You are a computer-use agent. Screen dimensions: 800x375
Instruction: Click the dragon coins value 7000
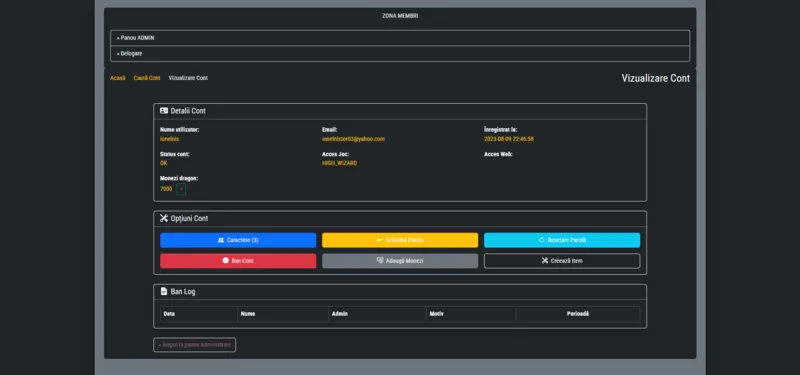click(x=166, y=189)
